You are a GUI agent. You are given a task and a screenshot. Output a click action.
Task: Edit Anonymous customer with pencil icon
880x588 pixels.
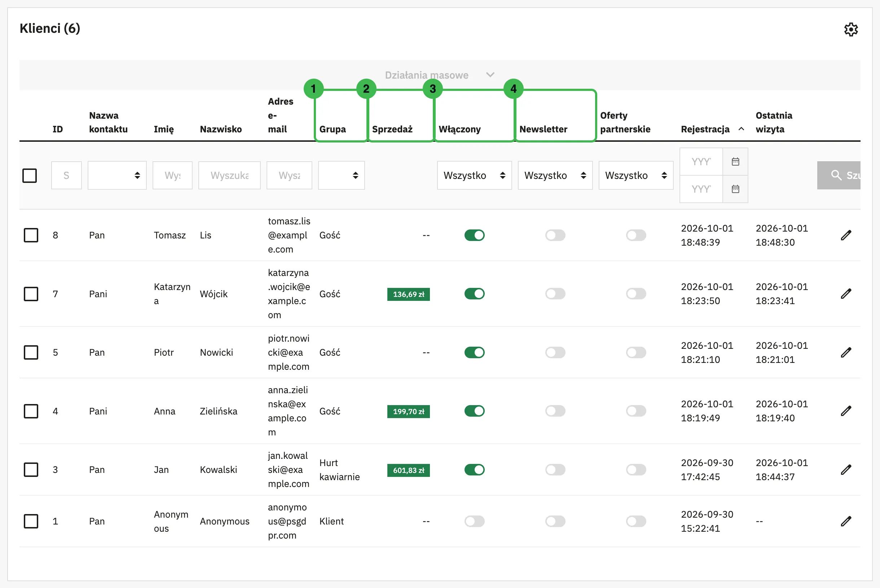tap(846, 521)
